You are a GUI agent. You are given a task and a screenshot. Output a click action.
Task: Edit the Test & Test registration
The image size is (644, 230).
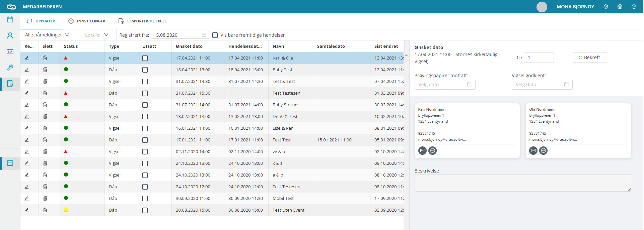27,82
